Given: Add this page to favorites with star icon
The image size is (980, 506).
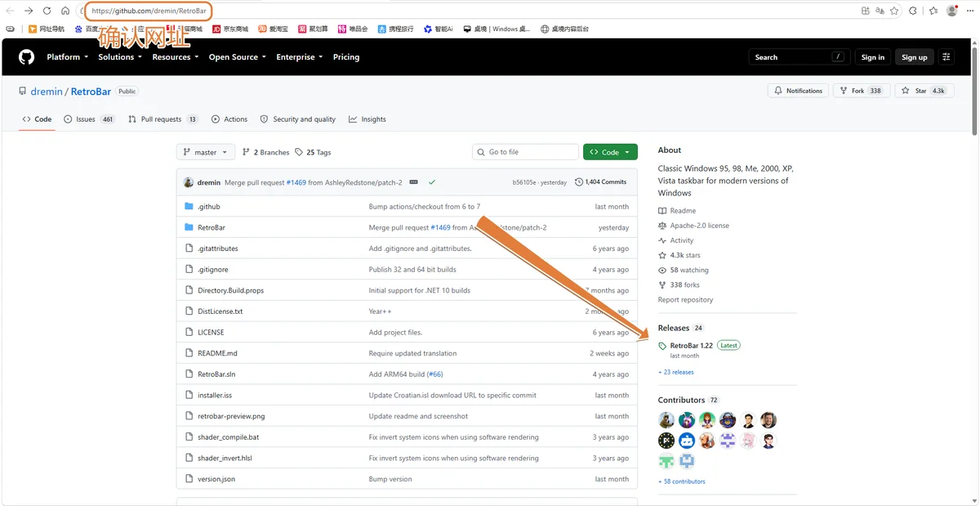Looking at the screenshot, I should click(x=896, y=11).
